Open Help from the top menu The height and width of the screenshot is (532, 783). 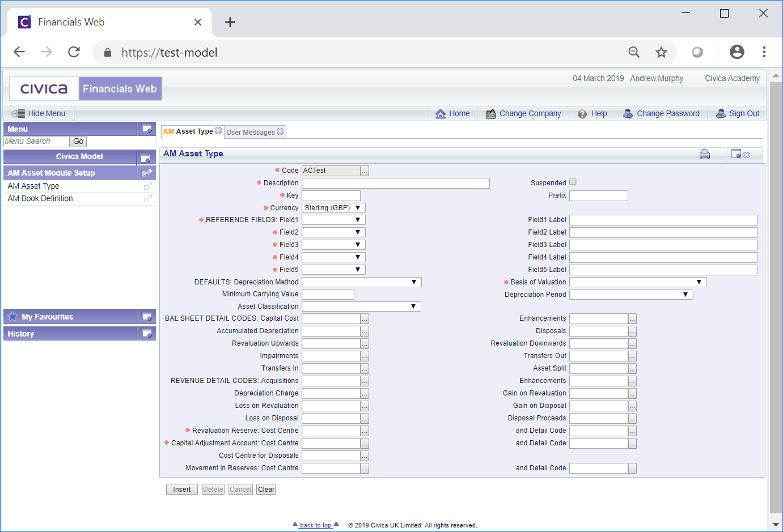pos(592,113)
